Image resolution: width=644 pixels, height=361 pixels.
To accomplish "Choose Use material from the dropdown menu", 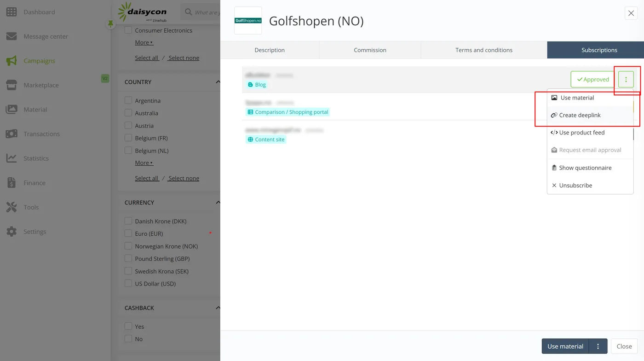I will coord(590,98).
